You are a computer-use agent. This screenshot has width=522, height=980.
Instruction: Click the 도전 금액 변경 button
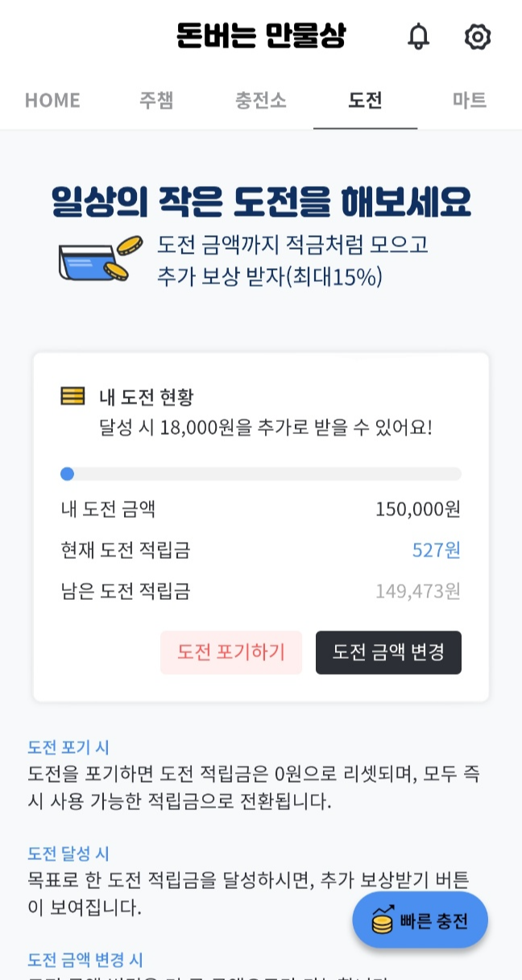[388, 652]
